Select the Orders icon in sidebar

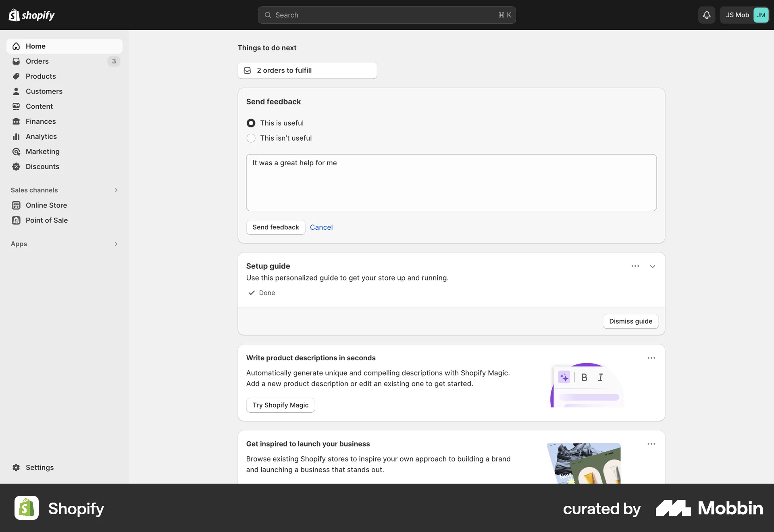coord(16,61)
